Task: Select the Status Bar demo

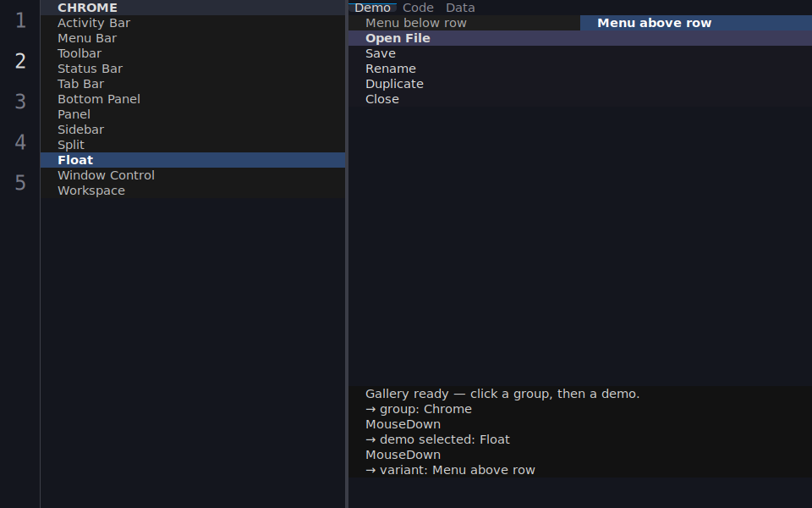Action: click(x=193, y=69)
